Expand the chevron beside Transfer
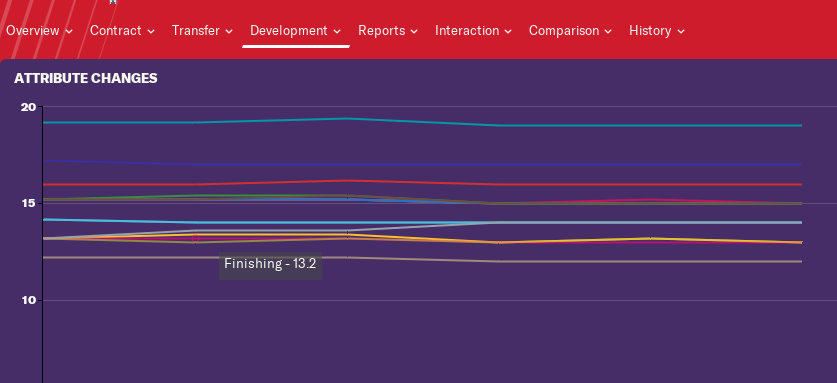Screen dimensions: 837x383 (x=229, y=32)
